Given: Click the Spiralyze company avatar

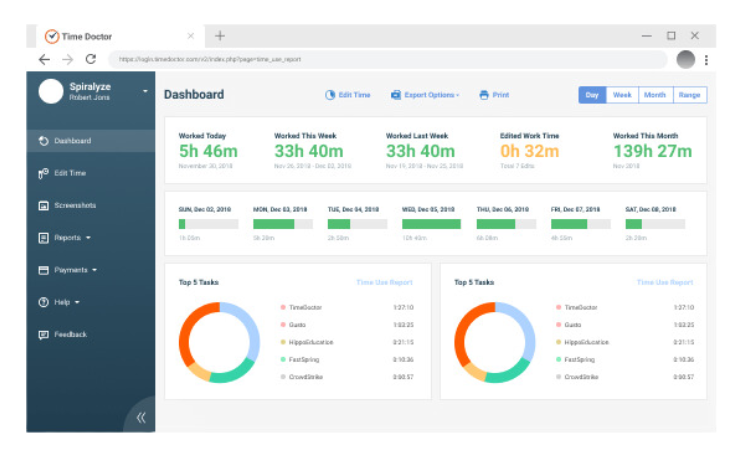Looking at the screenshot, I should point(51,91).
